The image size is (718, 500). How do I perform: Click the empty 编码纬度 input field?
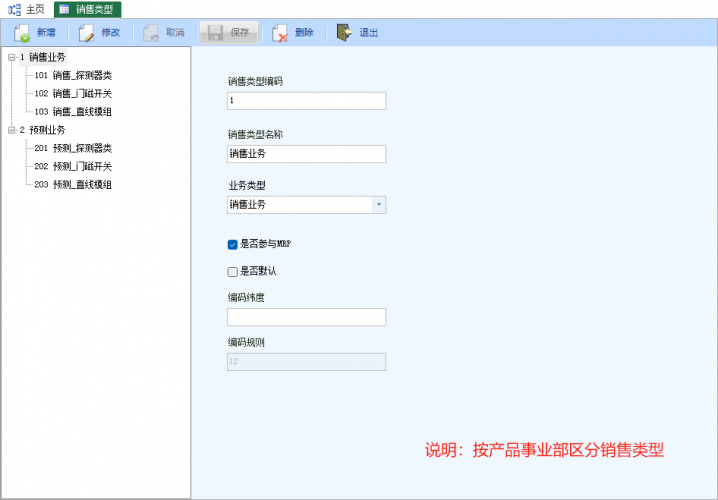(x=306, y=317)
